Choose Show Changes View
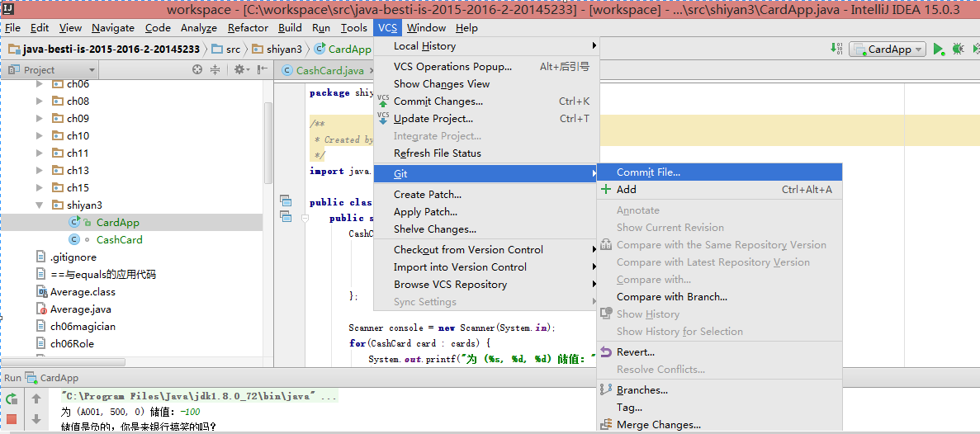Image resolution: width=980 pixels, height=434 pixels. tap(486, 83)
